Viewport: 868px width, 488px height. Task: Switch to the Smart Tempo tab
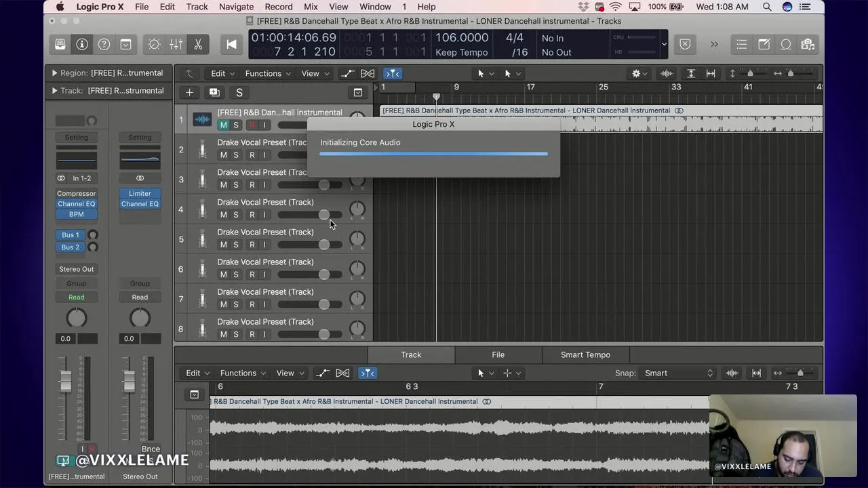585,354
